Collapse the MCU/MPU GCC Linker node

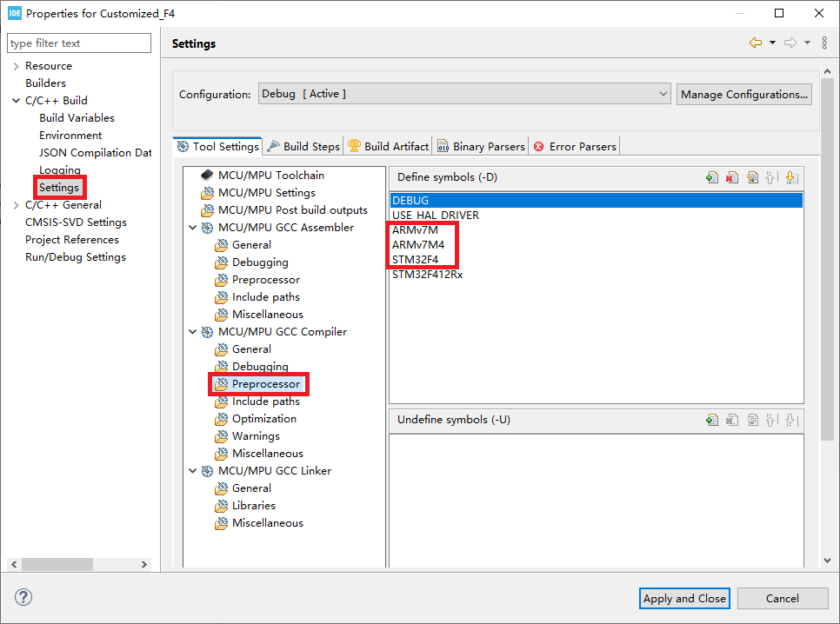click(x=192, y=471)
